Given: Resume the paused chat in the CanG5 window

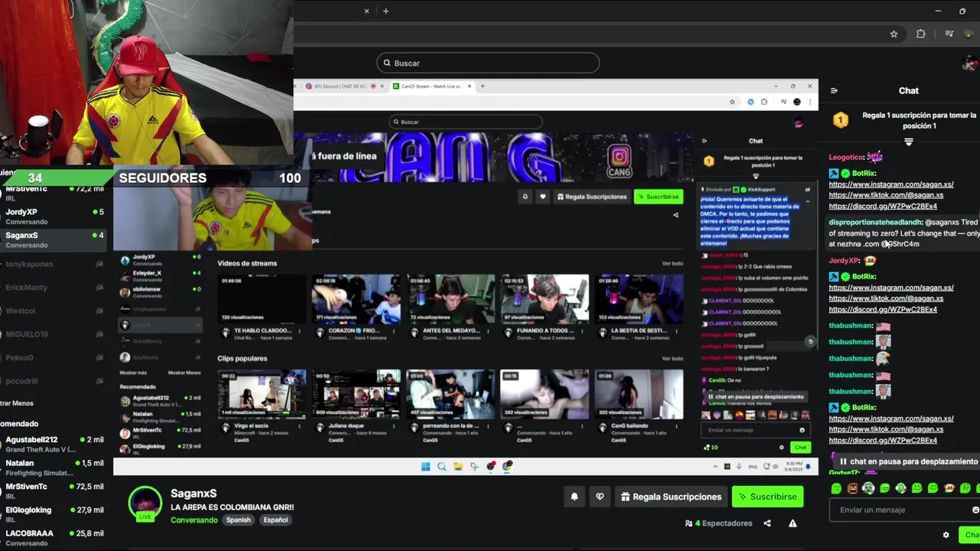Looking at the screenshot, I should click(756, 396).
